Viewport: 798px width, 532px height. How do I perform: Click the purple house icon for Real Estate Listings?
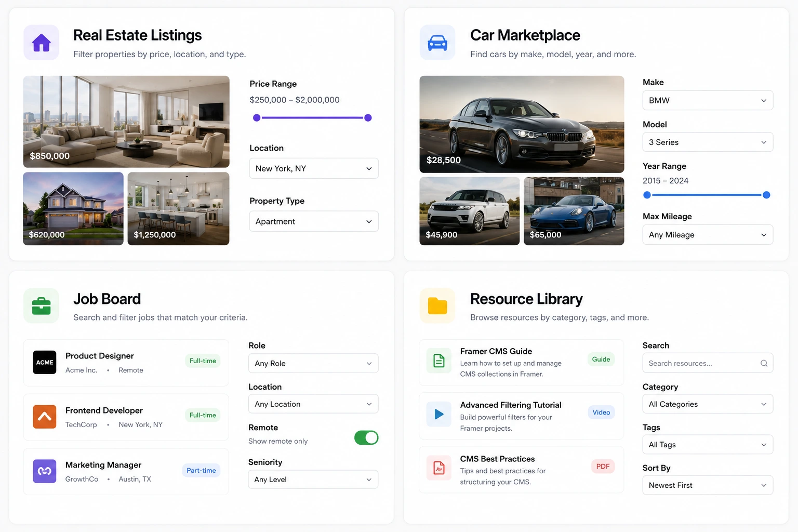(42, 43)
